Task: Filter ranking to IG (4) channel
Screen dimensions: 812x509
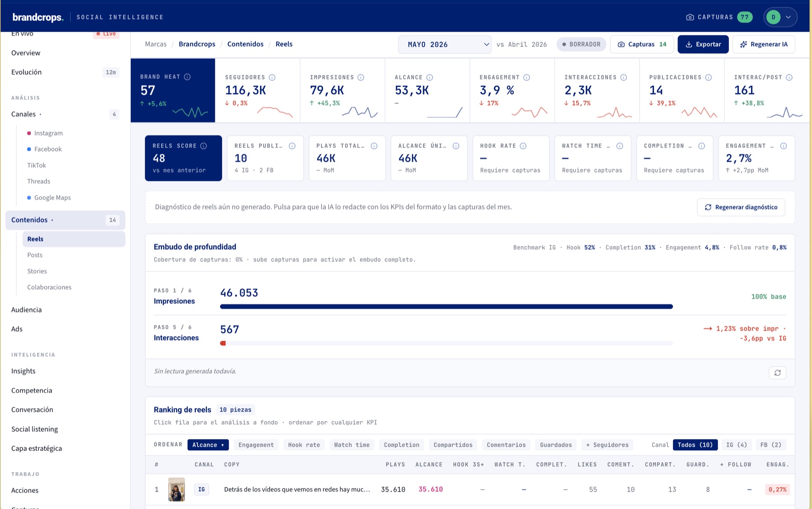Action: point(736,445)
